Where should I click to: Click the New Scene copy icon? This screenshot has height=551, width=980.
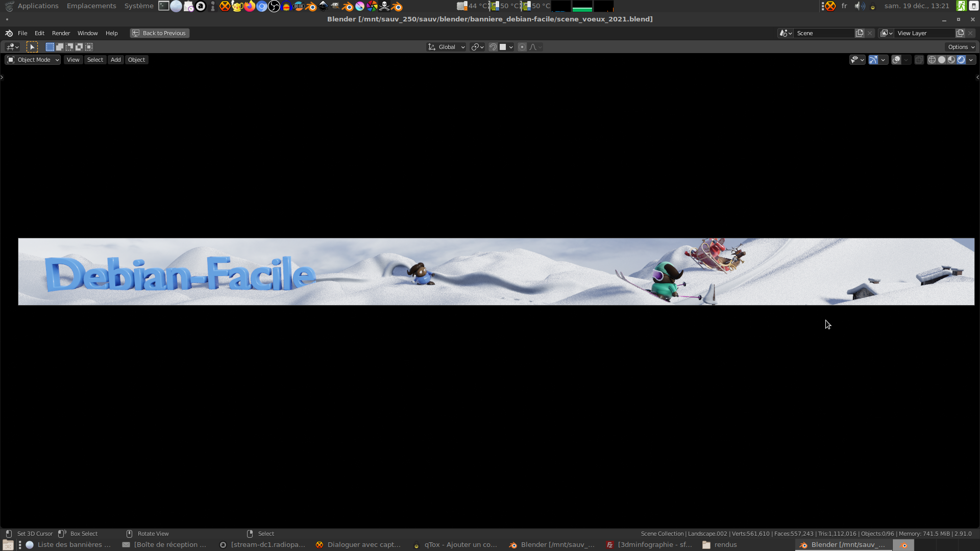860,33
